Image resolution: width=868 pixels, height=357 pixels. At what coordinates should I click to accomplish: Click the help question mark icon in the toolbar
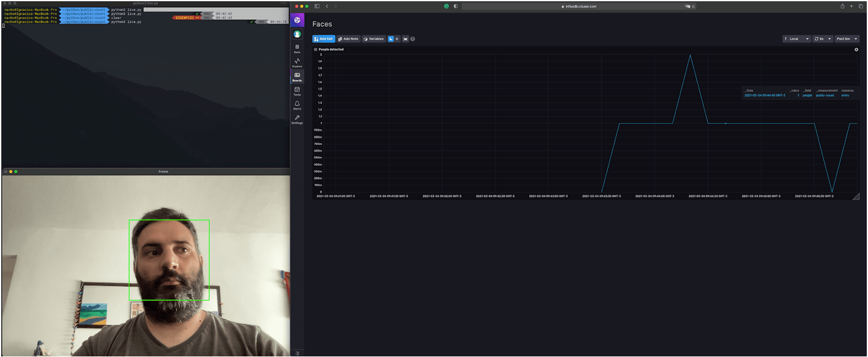click(x=413, y=39)
